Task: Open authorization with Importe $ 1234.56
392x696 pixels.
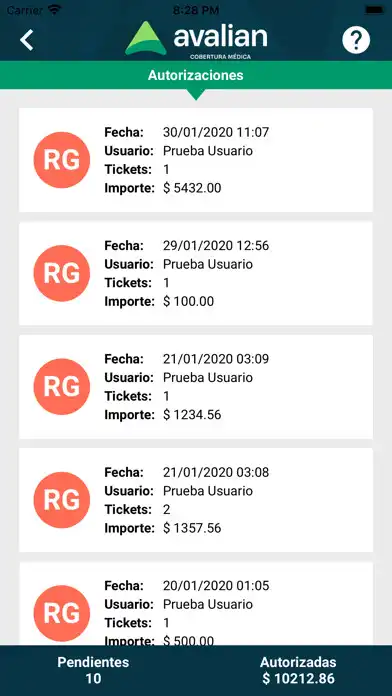Action: coord(196,387)
